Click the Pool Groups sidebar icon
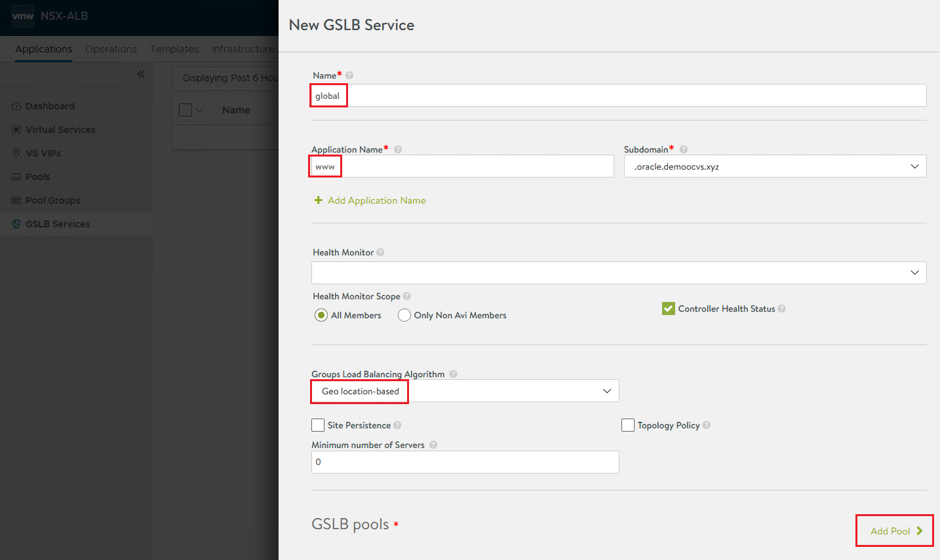Viewport: 940px width, 560px height. [16, 200]
